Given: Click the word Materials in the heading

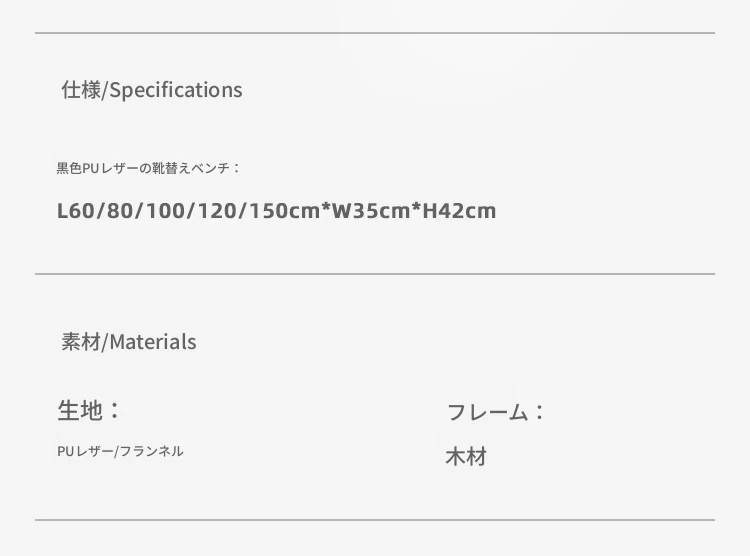Looking at the screenshot, I should point(153,342).
